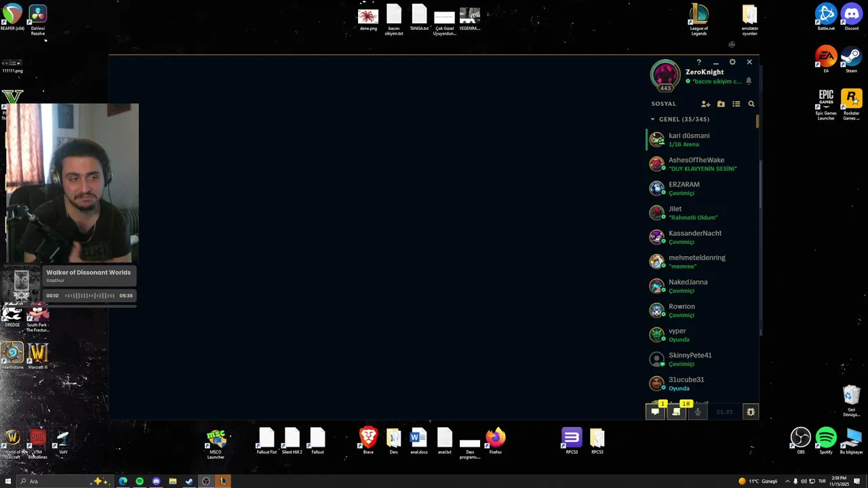
Task: Click the Windows Start button
Action: coord(7,481)
